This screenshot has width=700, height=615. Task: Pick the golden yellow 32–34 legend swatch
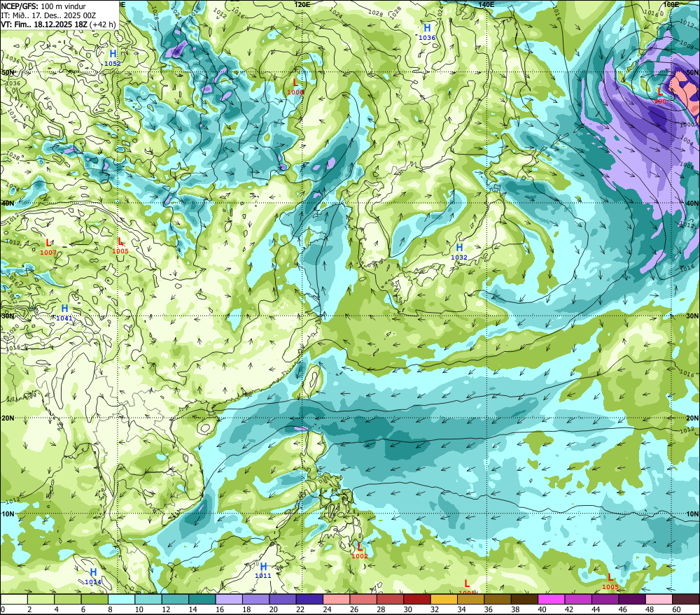[x=444, y=599]
